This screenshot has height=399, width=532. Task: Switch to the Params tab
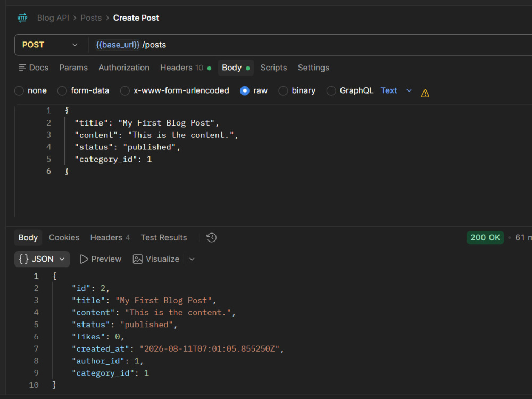pyautogui.click(x=73, y=68)
